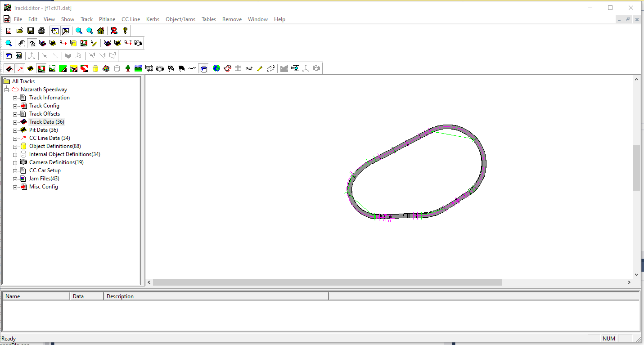Expand the Object Definitions(88) node
The height and width of the screenshot is (345, 644).
(15, 146)
